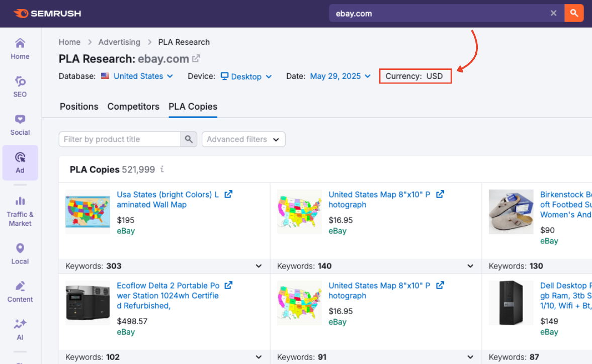Visit the ebay.com external link
Viewport: 592px width, 364px height.
click(196, 58)
